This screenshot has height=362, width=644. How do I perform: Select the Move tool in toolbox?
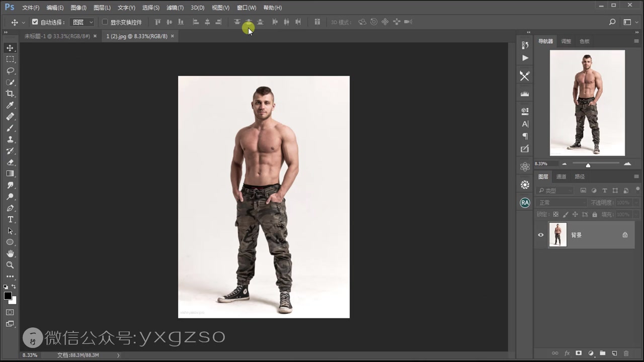click(x=10, y=48)
